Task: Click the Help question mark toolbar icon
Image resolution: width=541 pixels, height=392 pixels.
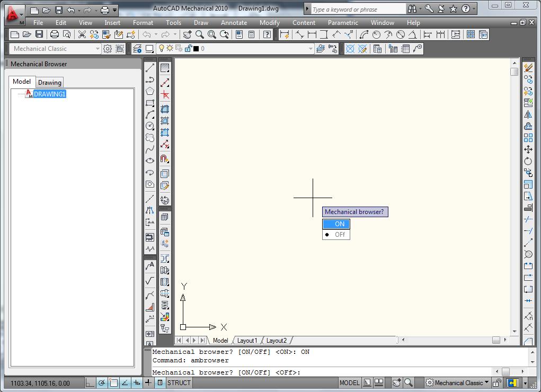Action: point(267,34)
